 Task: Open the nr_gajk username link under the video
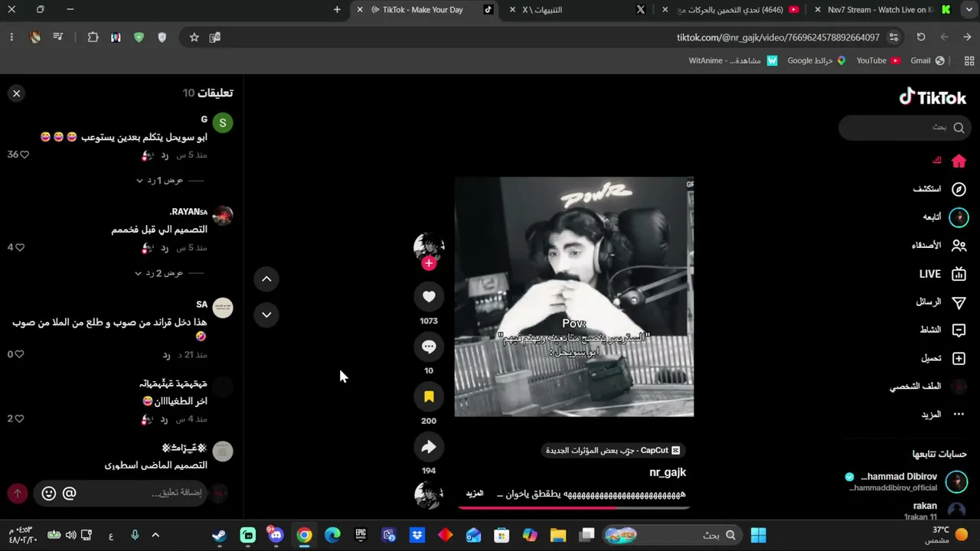pos(668,472)
